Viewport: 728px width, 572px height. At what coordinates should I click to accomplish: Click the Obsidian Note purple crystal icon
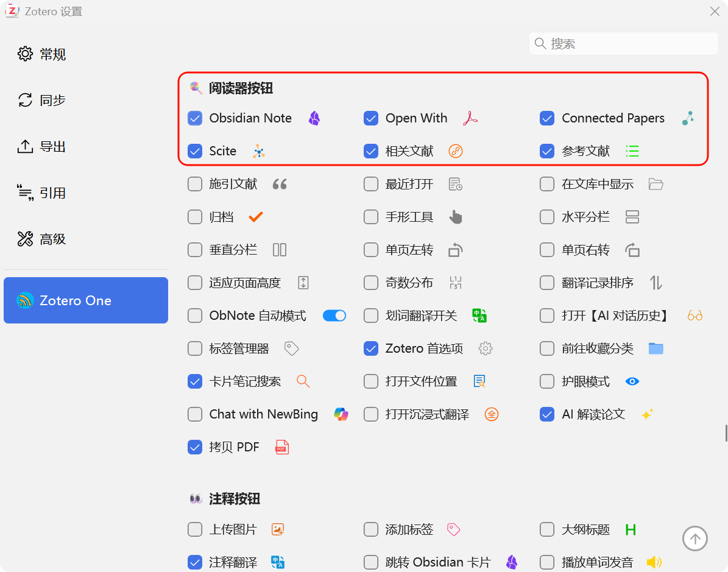pyautogui.click(x=314, y=118)
